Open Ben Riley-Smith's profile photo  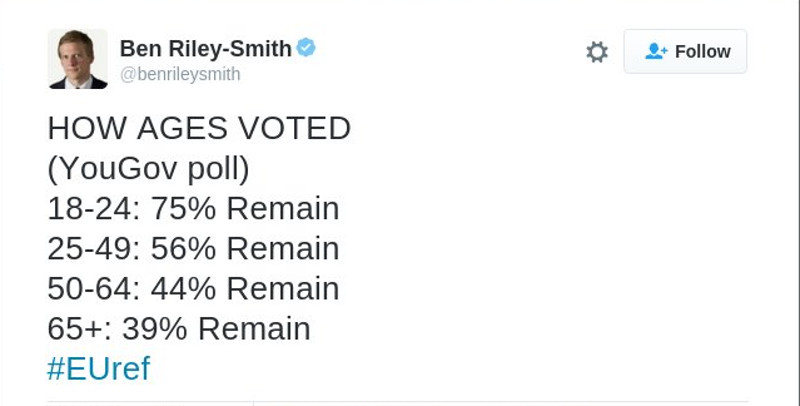(77, 59)
